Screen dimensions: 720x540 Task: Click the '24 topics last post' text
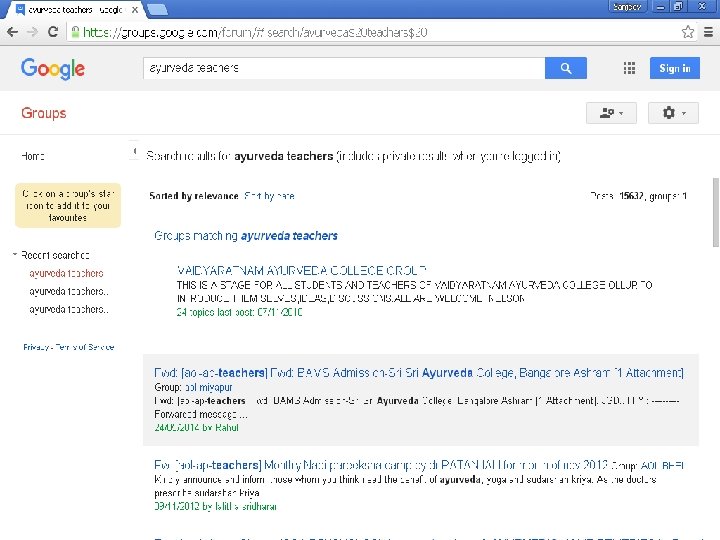[239, 312]
